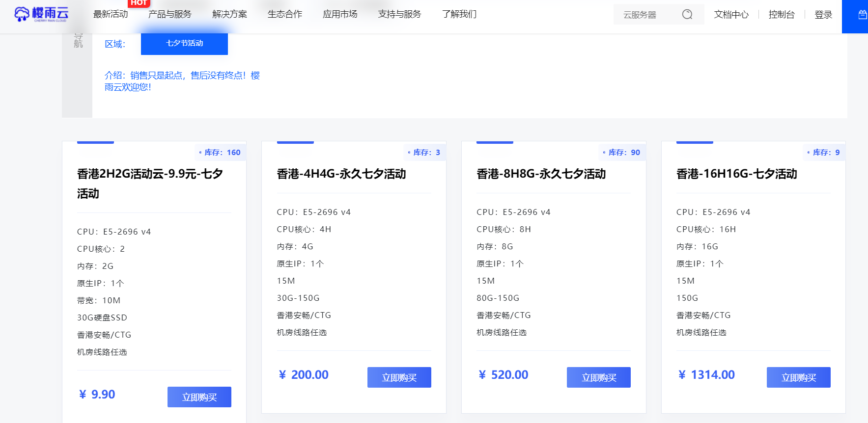Viewport: 868px width, 423px height.
Task: Open 文档中心 link
Action: [731, 15]
